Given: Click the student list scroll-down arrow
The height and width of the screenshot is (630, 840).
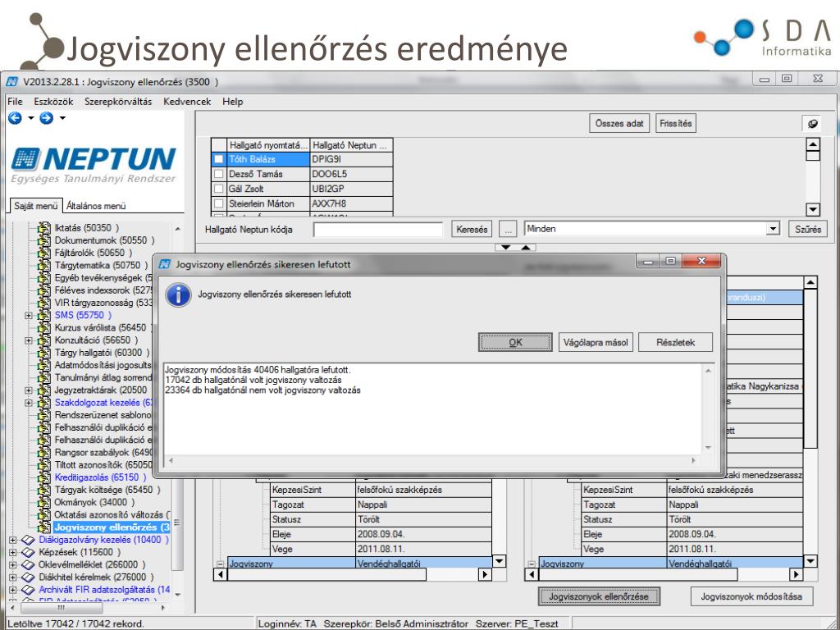Looking at the screenshot, I should [813, 209].
